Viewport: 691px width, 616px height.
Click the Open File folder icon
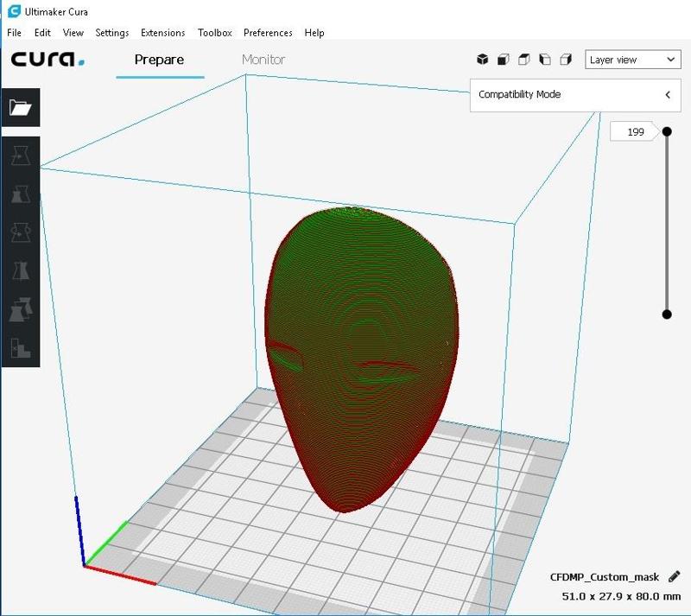click(20, 107)
